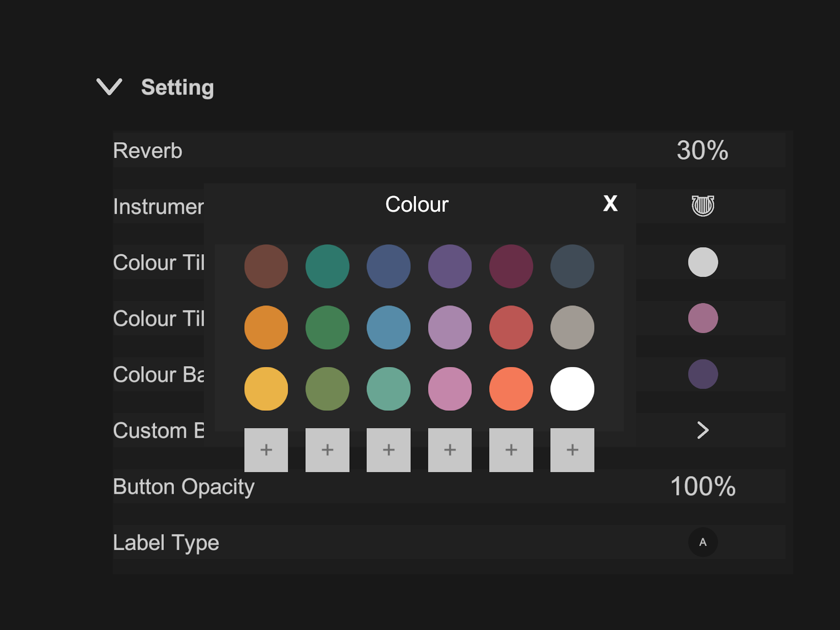Image resolution: width=840 pixels, height=630 pixels.
Task: Add custom colour in first plus slot
Action: pos(266,450)
